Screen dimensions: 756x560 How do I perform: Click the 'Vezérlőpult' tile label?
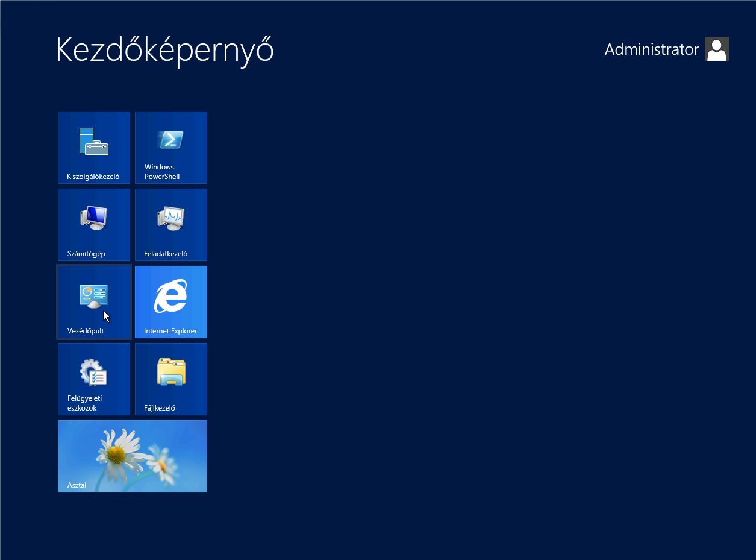[x=86, y=331]
